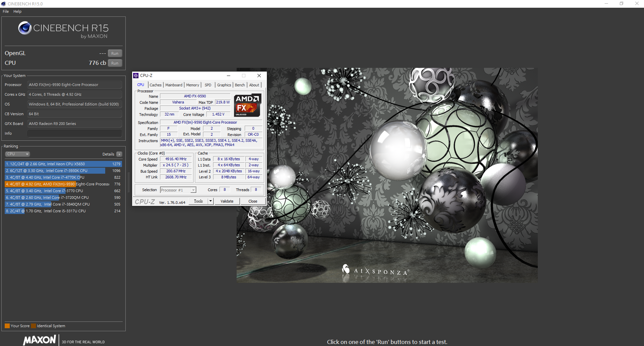Run the CPU benchmark test
644x346 pixels.
(115, 63)
